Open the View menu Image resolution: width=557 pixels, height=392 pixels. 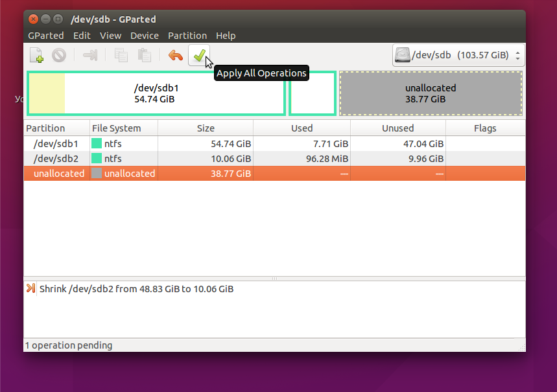[x=110, y=36]
